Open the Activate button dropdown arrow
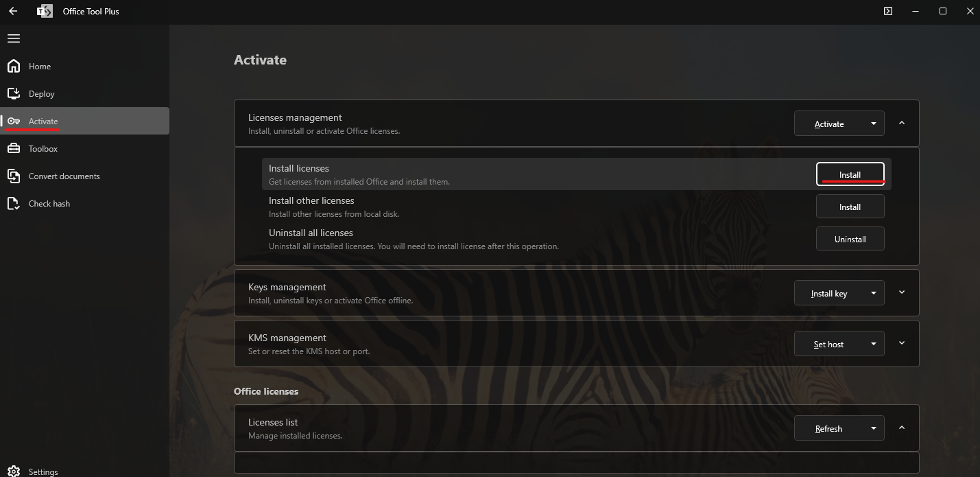Screen dimensions: 980x477 [873, 124]
